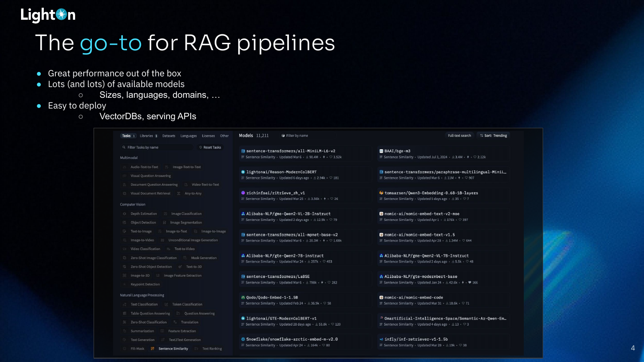Click the nomic-ai avatar beside nomic-embed-code
The height and width of the screenshot is (362, 644).
click(x=381, y=297)
